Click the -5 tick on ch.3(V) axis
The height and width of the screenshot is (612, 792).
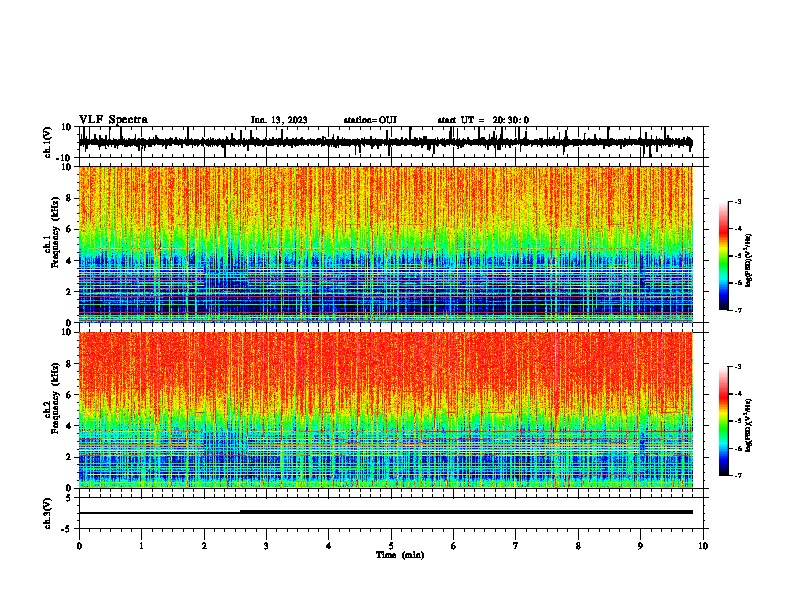(x=67, y=529)
